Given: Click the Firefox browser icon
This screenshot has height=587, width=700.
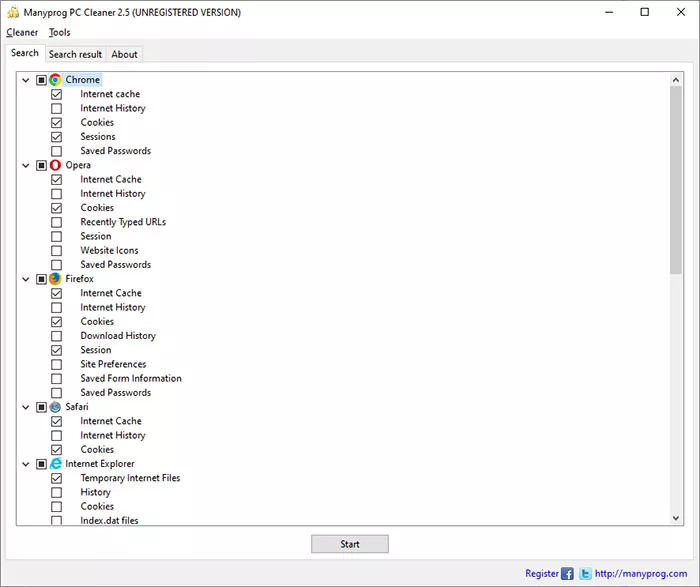Looking at the screenshot, I should 55,279.
